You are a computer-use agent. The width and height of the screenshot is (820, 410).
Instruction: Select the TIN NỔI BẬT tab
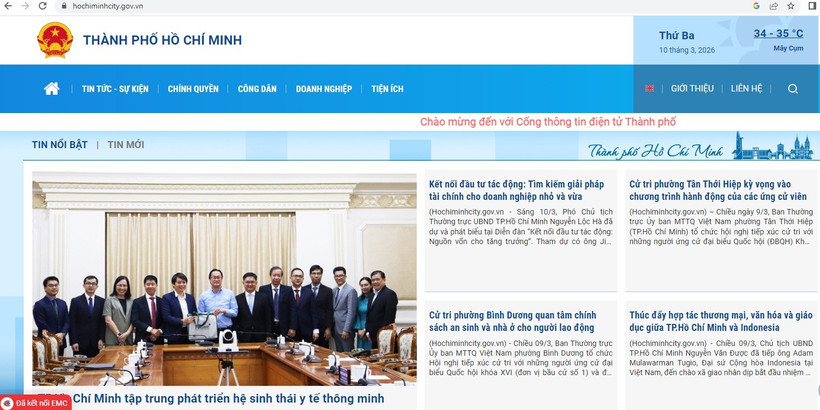coord(60,145)
